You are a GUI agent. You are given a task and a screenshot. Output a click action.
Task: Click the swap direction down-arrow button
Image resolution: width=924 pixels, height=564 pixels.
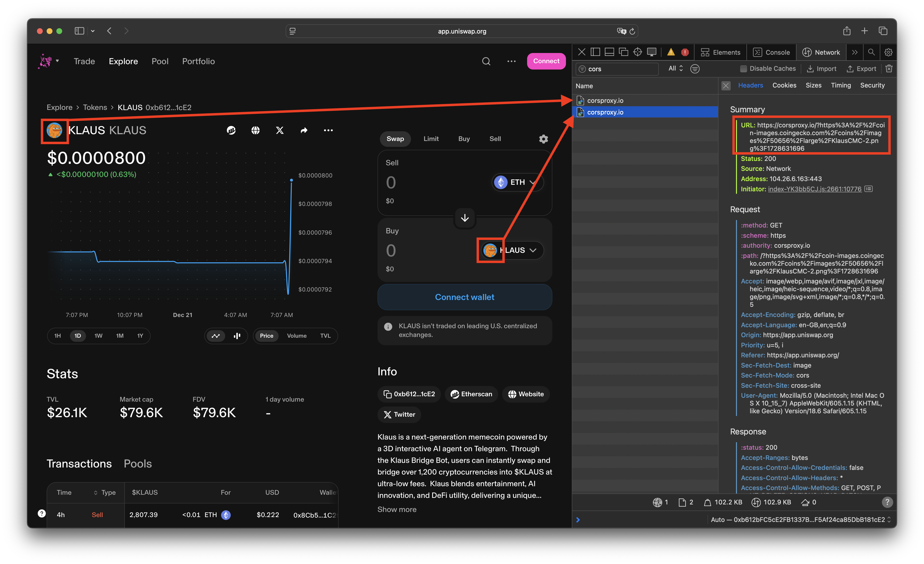pyautogui.click(x=465, y=218)
